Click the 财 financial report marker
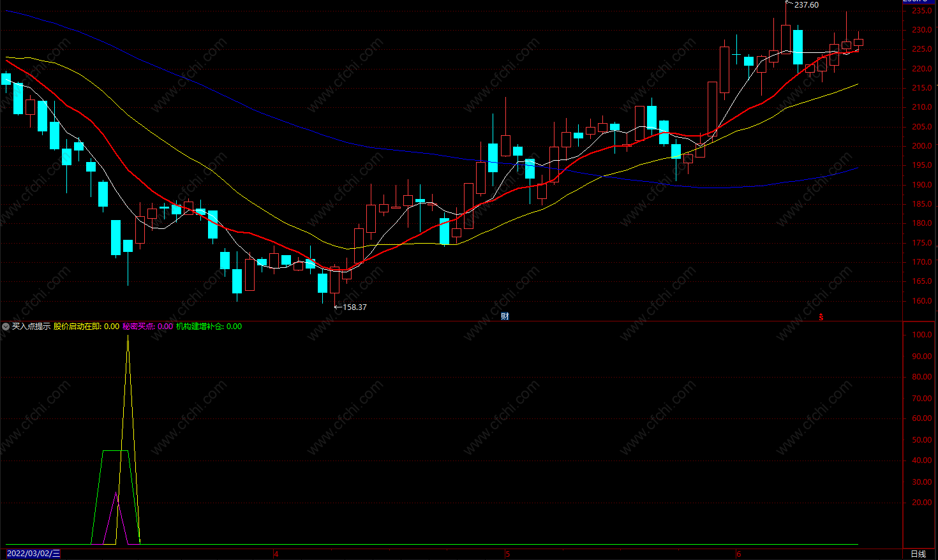 tap(505, 316)
